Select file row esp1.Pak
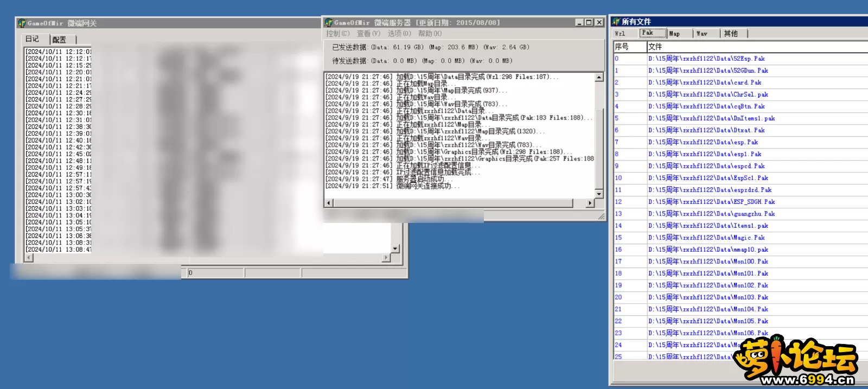Image resolution: width=868 pixels, height=389 pixels. (x=741, y=154)
